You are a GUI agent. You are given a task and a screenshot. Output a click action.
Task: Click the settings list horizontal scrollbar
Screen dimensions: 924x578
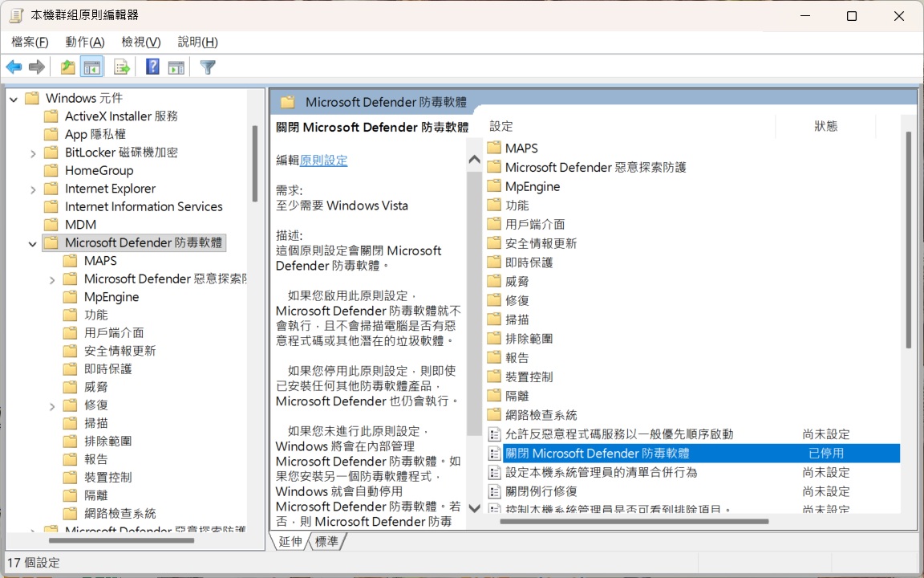pos(634,521)
